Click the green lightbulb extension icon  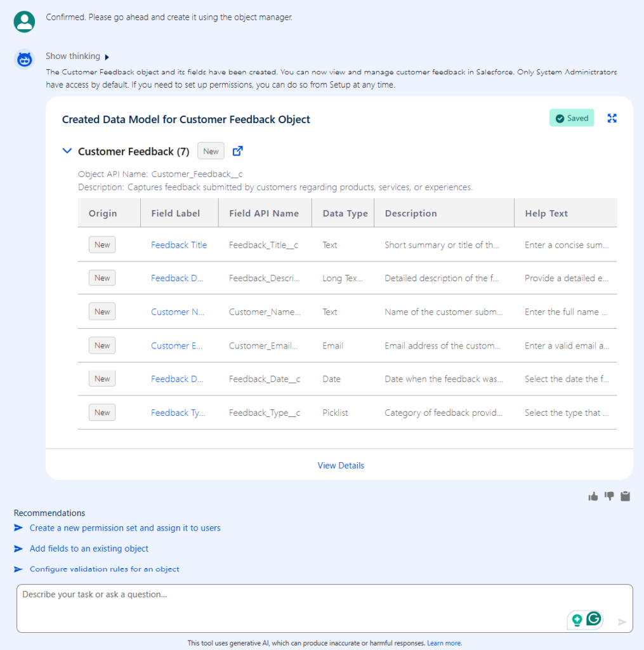coord(577,620)
